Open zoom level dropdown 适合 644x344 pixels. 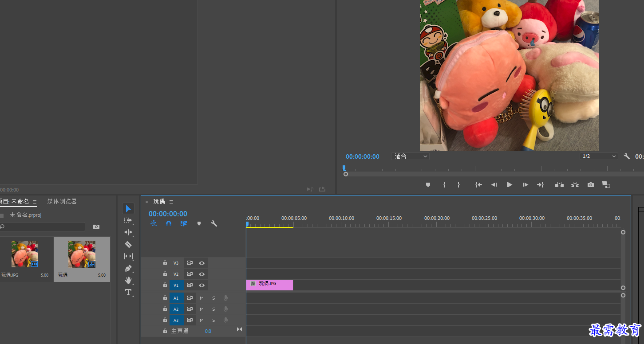pos(411,156)
